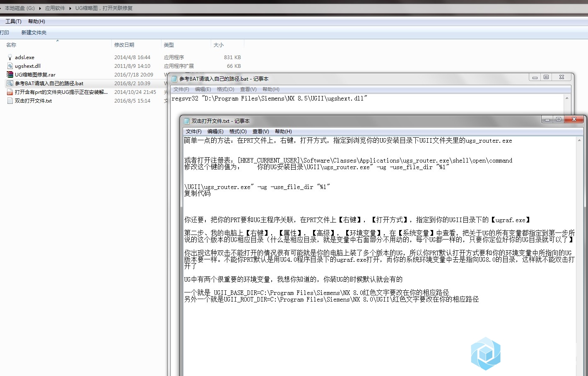Click the line starting UG中有两个很重要的环境变量
Viewport: 588px width, 376px height.
pyautogui.click(x=293, y=280)
